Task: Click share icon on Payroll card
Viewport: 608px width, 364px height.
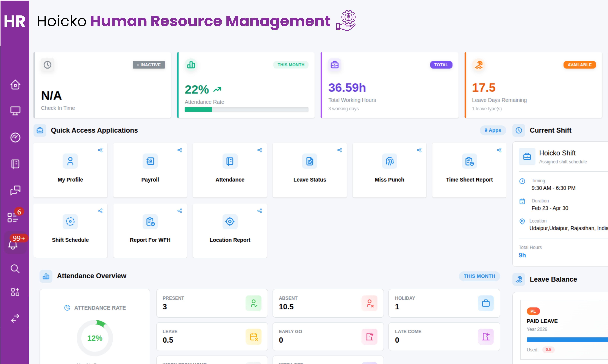Action: click(180, 150)
